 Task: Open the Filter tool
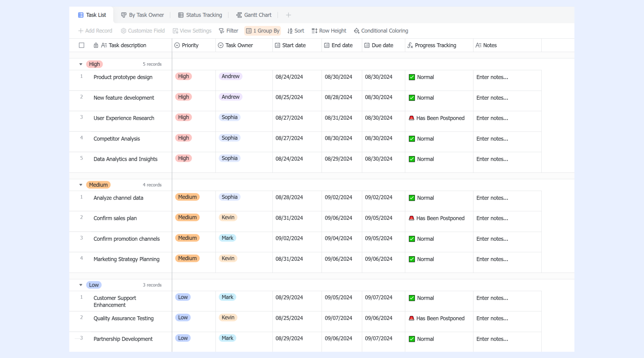pyautogui.click(x=228, y=31)
